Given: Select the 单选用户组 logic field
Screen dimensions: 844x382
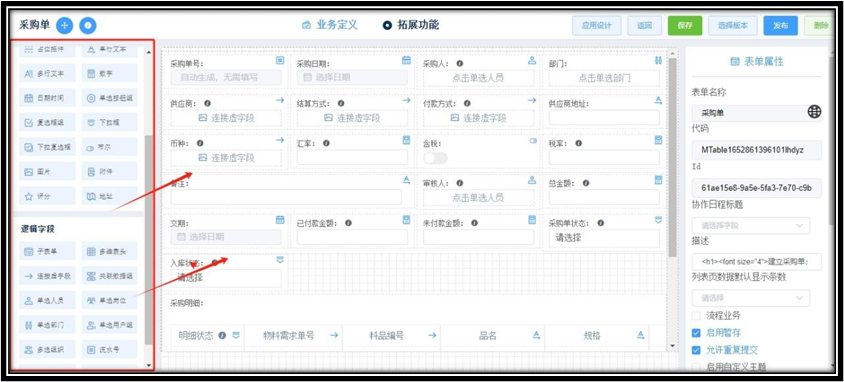Looking at the screenshot, I should [x=109, y=325].
